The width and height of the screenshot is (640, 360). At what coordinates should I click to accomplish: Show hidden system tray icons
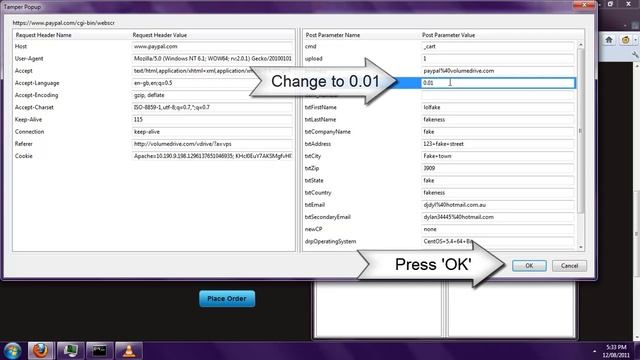594,351
